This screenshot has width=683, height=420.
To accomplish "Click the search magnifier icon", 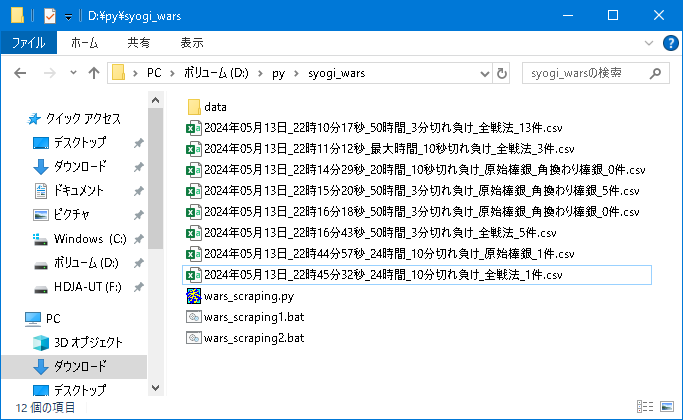I will pos(655,73).
